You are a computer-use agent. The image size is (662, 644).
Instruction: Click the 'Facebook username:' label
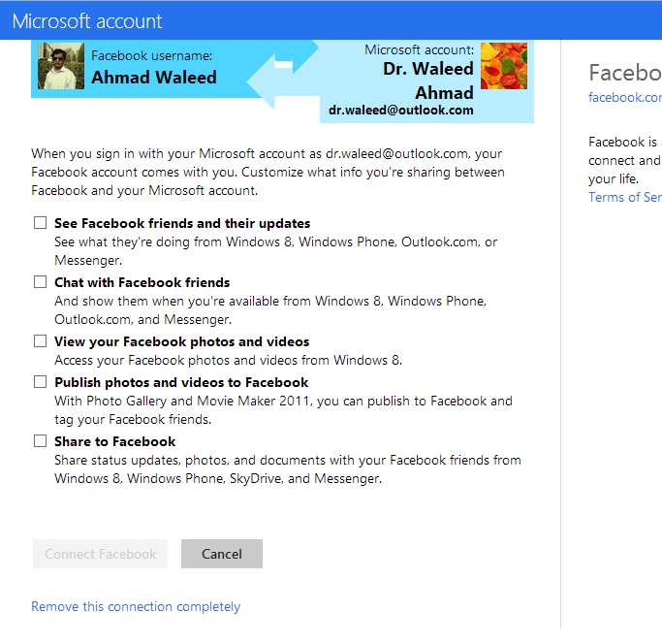[152, 56]
